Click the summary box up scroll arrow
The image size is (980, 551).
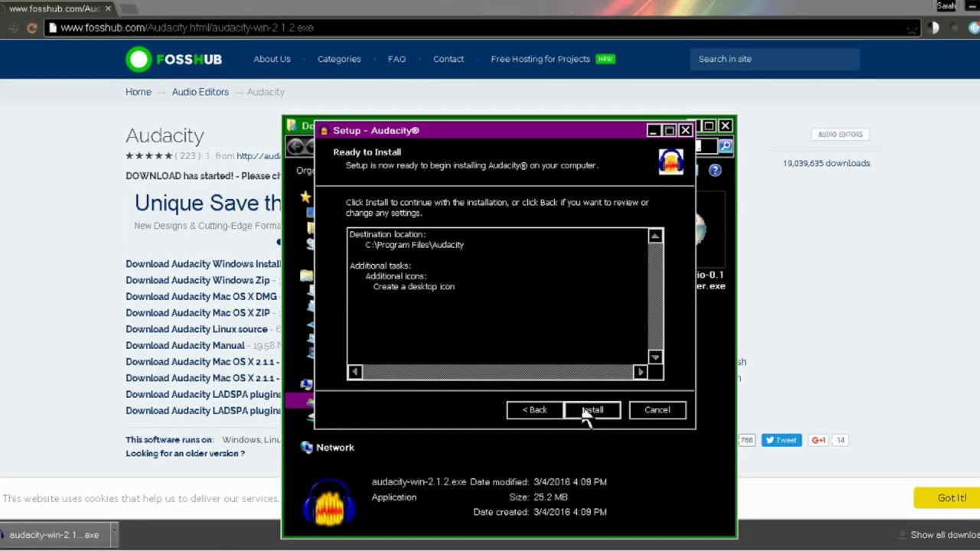(x=655, y=236)
